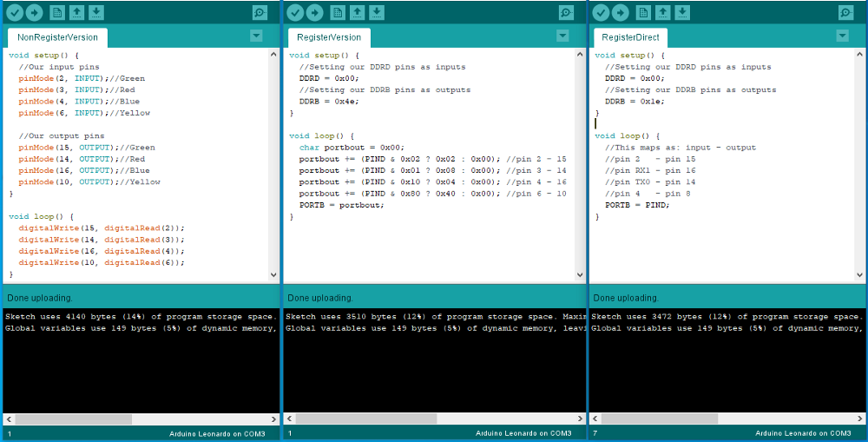This screenshot has width=868, height=442.
Task: Click comment //pin RX1 - pin 16
Action: (x=650, y=171)
